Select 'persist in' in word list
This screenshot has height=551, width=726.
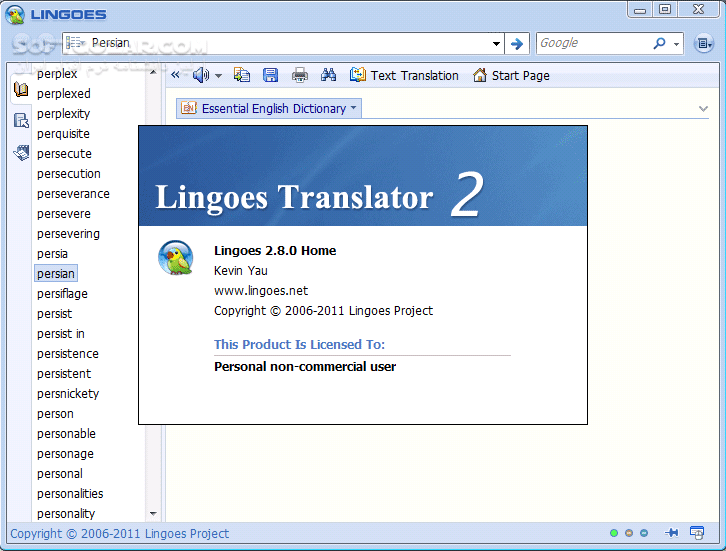(x=60, y=333)
